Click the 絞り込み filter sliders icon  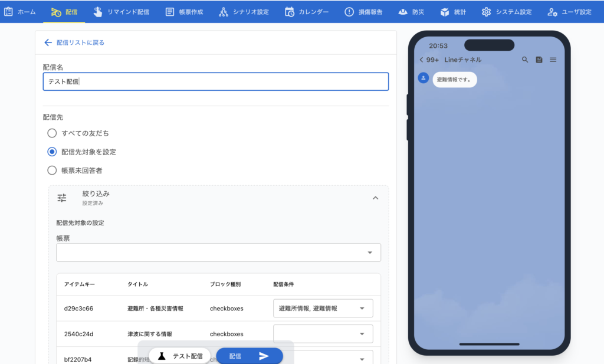[62, 198]
